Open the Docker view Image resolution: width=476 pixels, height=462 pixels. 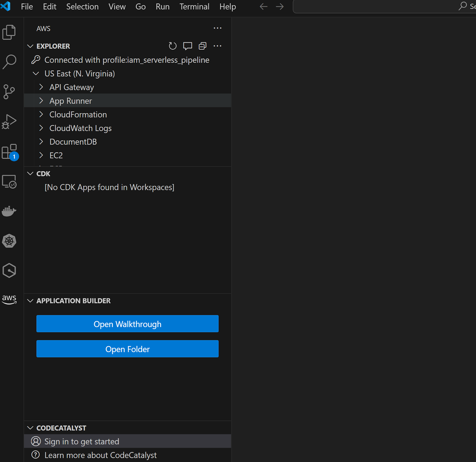[x=9, y=211]
